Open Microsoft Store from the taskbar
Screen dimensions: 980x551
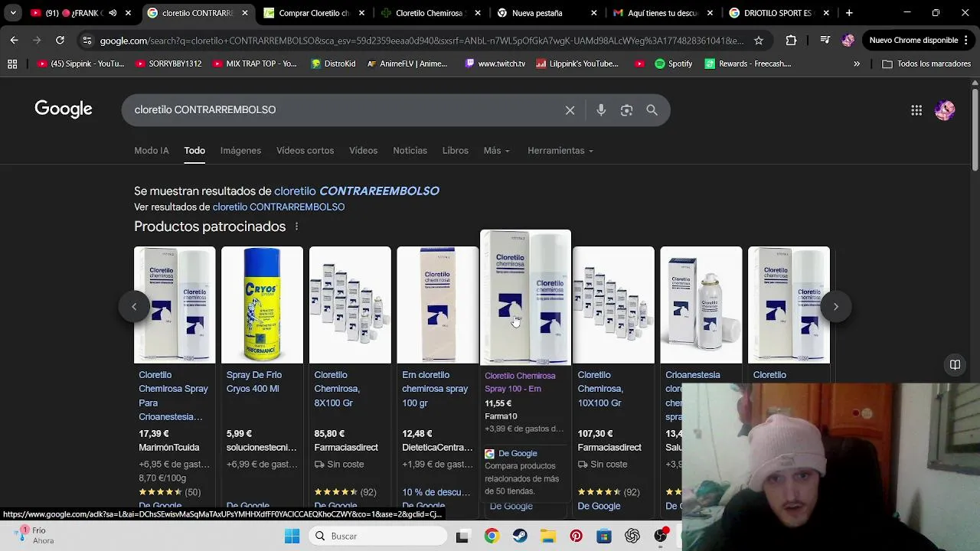coord(604,536)
